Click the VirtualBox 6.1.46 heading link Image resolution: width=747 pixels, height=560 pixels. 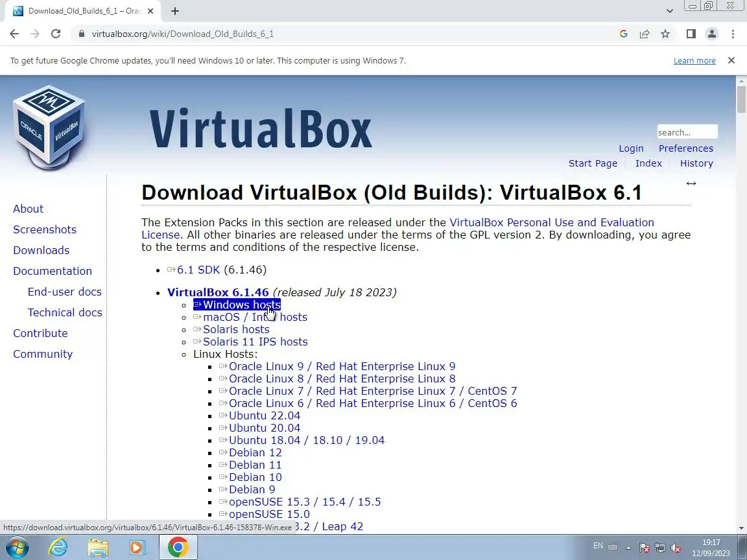(x=218, y=292)
